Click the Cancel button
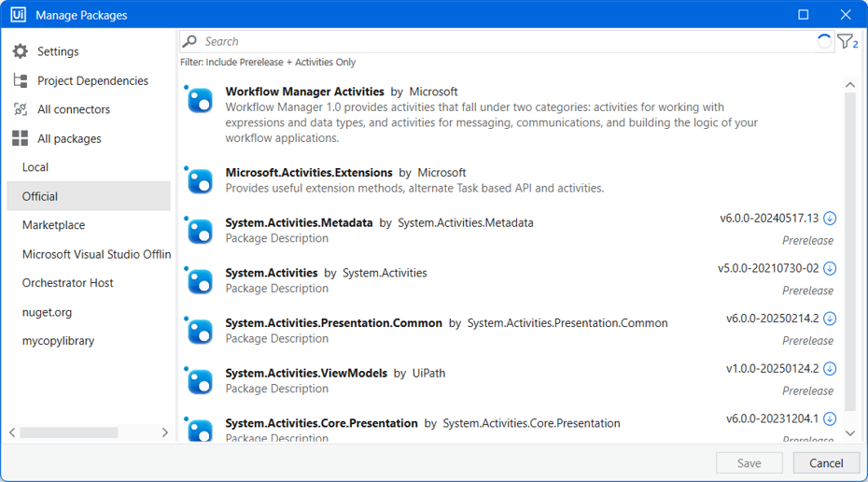The height and width of the screenshot is (482, 868). point(826,463)
